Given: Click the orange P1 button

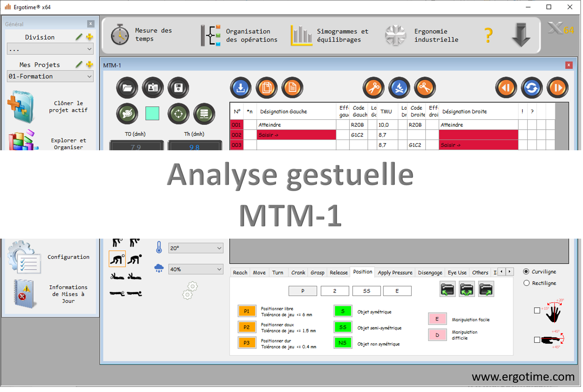Looking at the screenshot, I should [247, 311].
